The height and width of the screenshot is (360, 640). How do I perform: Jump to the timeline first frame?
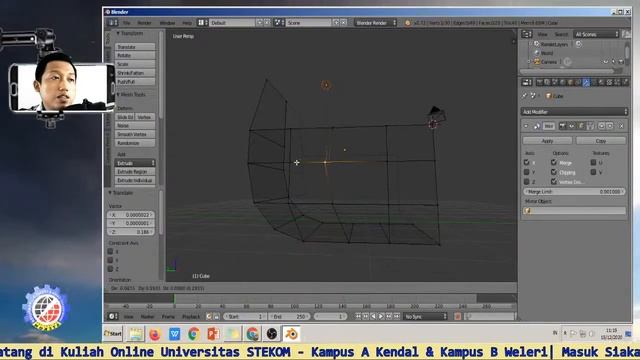358,316
